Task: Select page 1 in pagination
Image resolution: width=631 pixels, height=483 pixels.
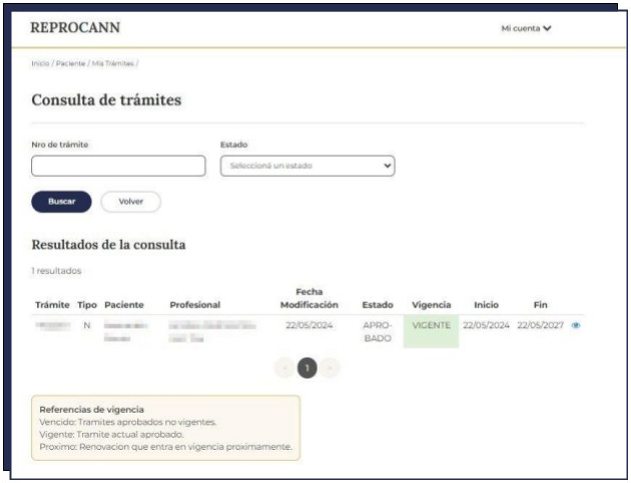Action: pyautogui.click(x=308, y=369)
